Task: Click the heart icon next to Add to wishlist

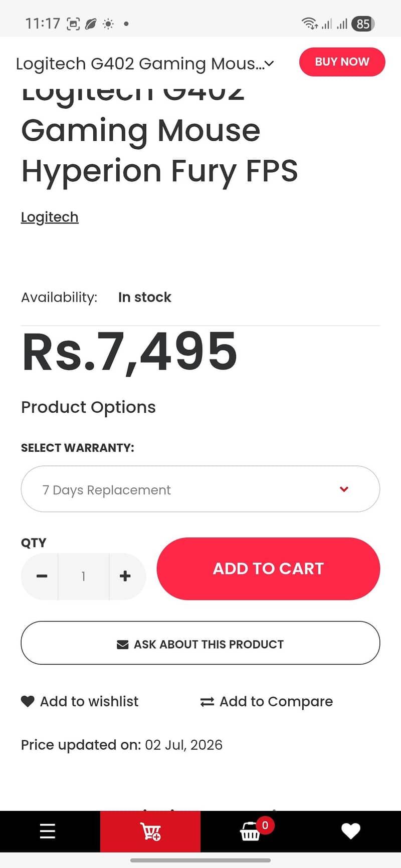Action: 28,701
